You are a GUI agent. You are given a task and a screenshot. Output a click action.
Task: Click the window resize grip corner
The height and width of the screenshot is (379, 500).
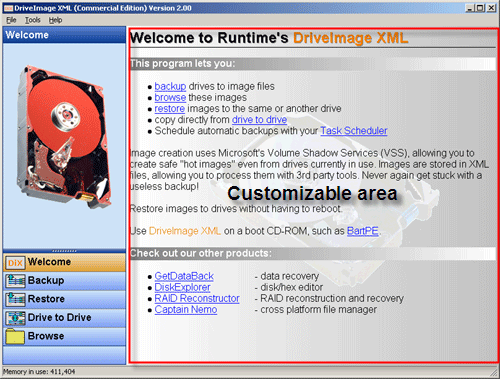click(494, 372)
